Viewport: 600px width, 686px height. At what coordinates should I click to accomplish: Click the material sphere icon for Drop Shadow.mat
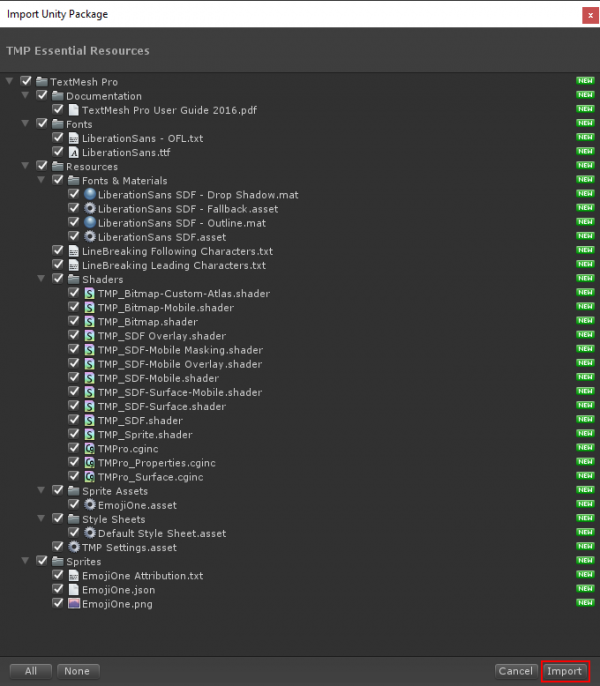point(89,195)
